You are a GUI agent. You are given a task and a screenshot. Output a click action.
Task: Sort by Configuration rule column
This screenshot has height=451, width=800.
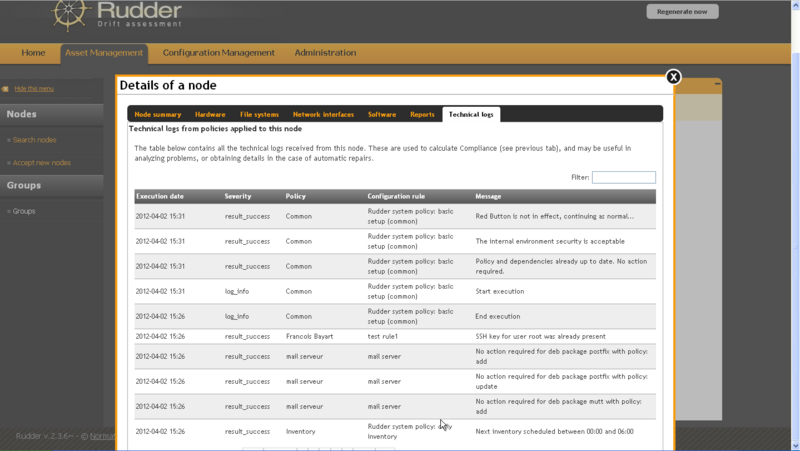(x=396, y=196)
